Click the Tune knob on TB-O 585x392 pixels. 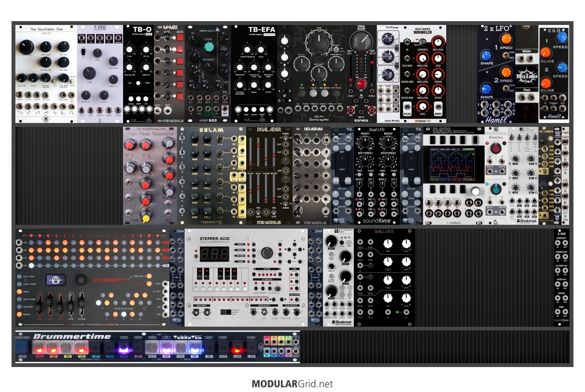tap(130, 49)
